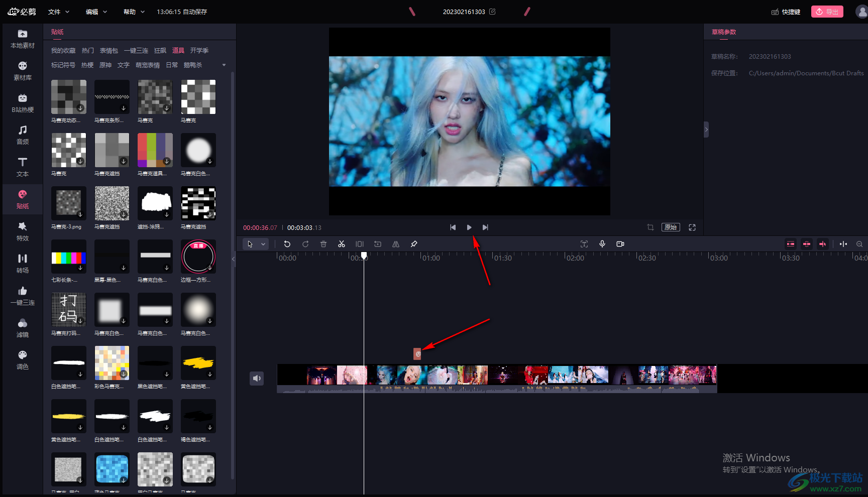Viewport: 868px width, 497px height.
Task: Click the 原始 aspect ratio button
Action: [671, 227]
